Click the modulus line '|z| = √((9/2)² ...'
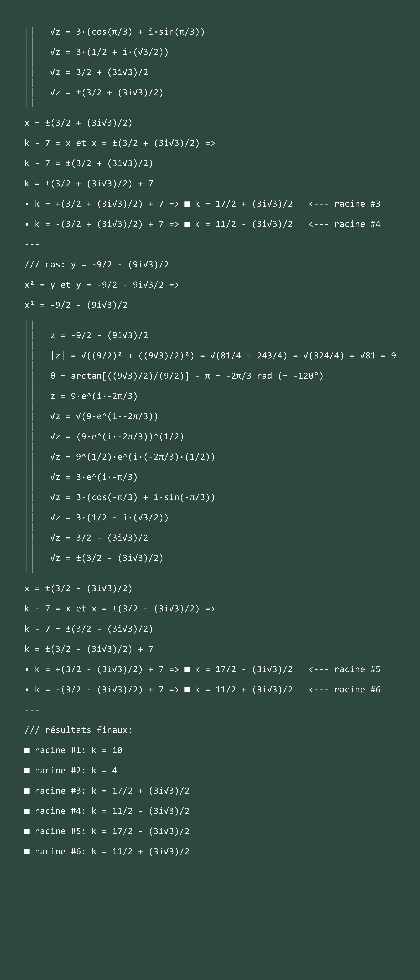 (223, 356)
